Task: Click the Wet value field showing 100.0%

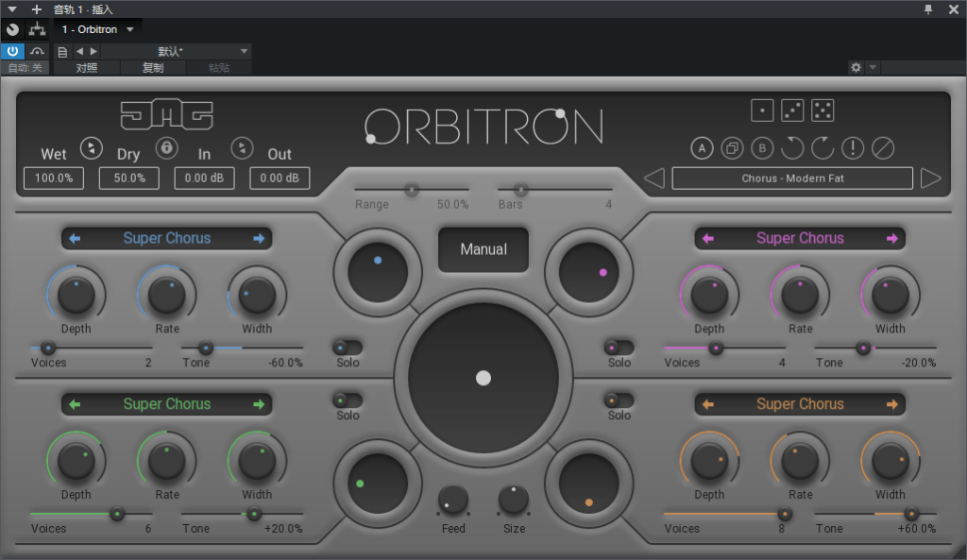Action: (x=54, y=178)
